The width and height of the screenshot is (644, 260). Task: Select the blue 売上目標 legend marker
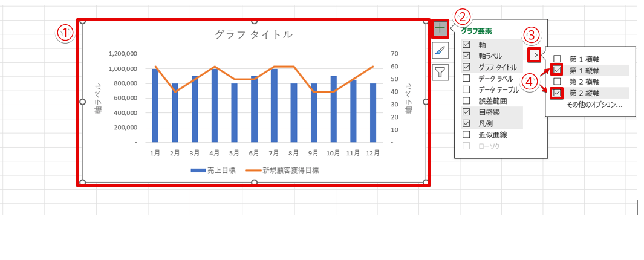coord(198,171)
